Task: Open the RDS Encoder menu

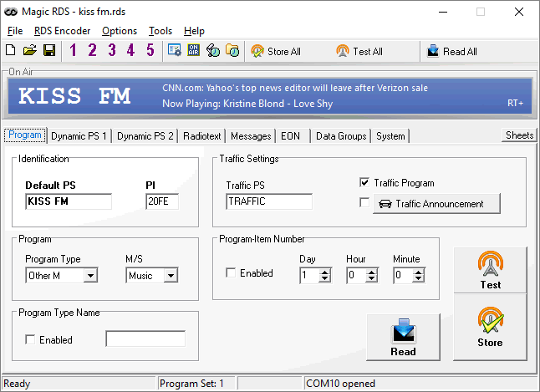Action: pos(63,31)
